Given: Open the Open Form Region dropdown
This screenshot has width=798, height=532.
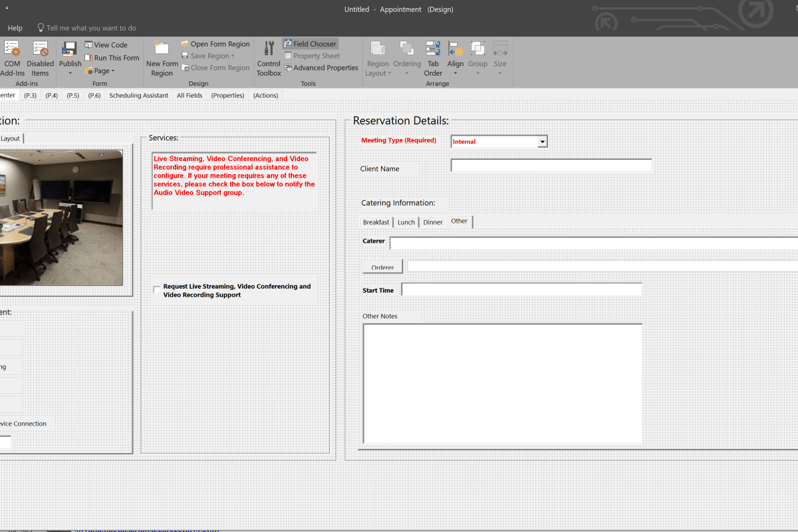Looking at the screenshot, I should point(215,44).
